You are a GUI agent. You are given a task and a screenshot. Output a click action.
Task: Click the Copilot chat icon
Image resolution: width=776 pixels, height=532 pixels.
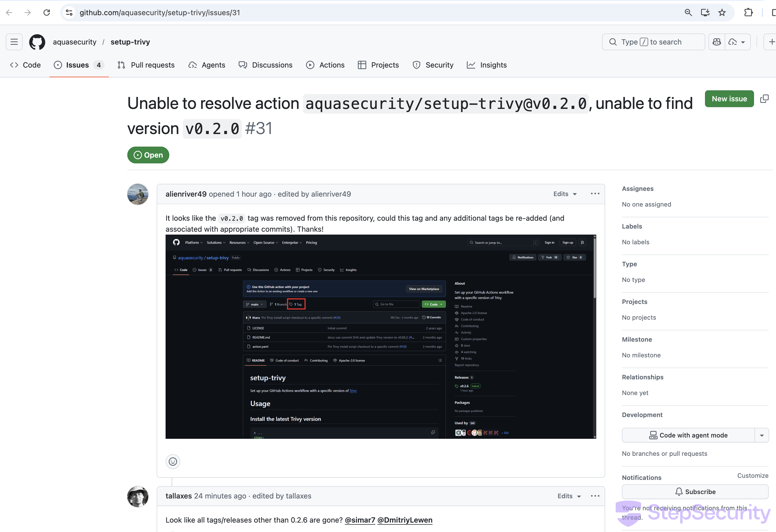point(717,42)
